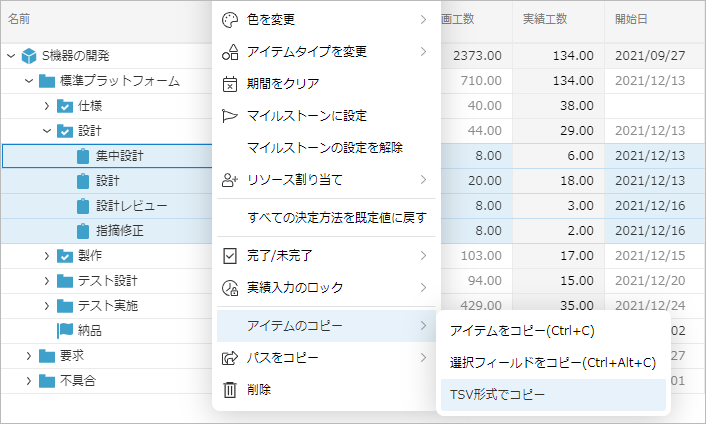The height and width of the screenshot is (424, 706).
Task: Collapse the 標準プラットフォーム folder
Action: 28,81
